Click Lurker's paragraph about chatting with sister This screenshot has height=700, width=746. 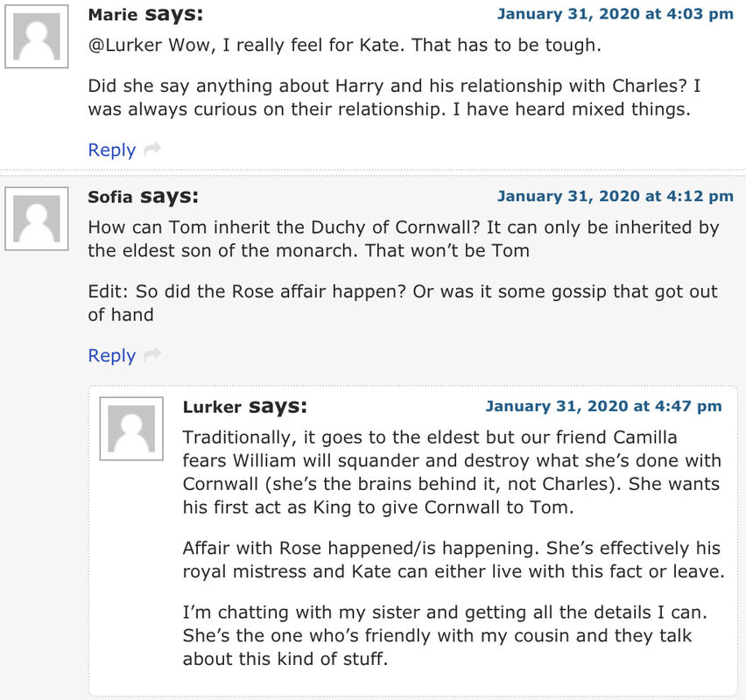point(445,635)
